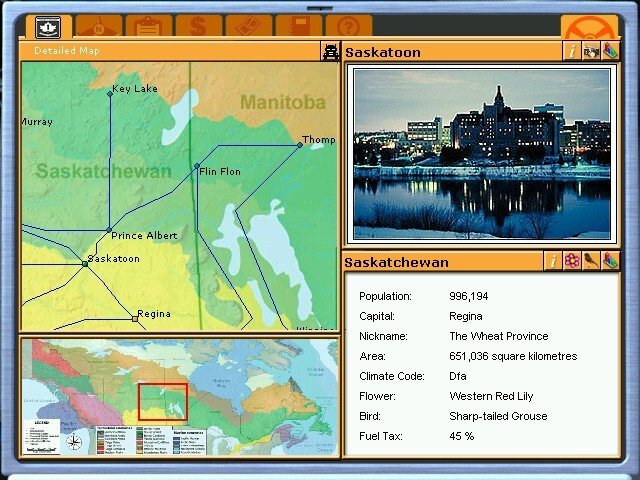The image size is (640, 480).
Task: Click the Saskatoon night skyline photo
Action: [x=482, y=154]
